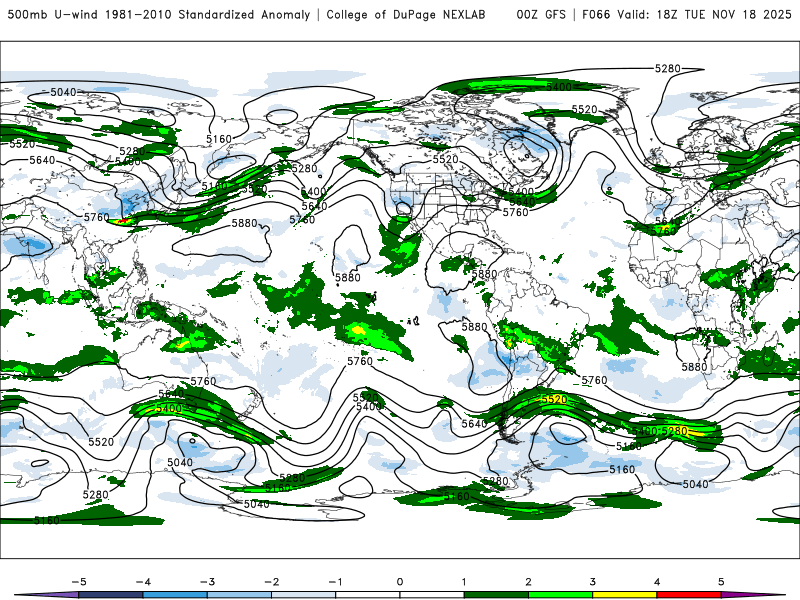Viewport: 800px width, 600px height.
Task: Click the yellow anomaly maximum in the central Pacific
Action: coord(359,330)
